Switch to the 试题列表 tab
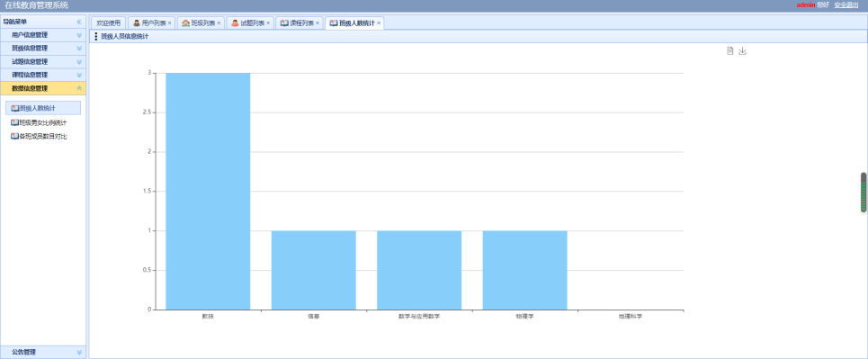This screenshot has width=868, height=359. click(x=249, y=23)
